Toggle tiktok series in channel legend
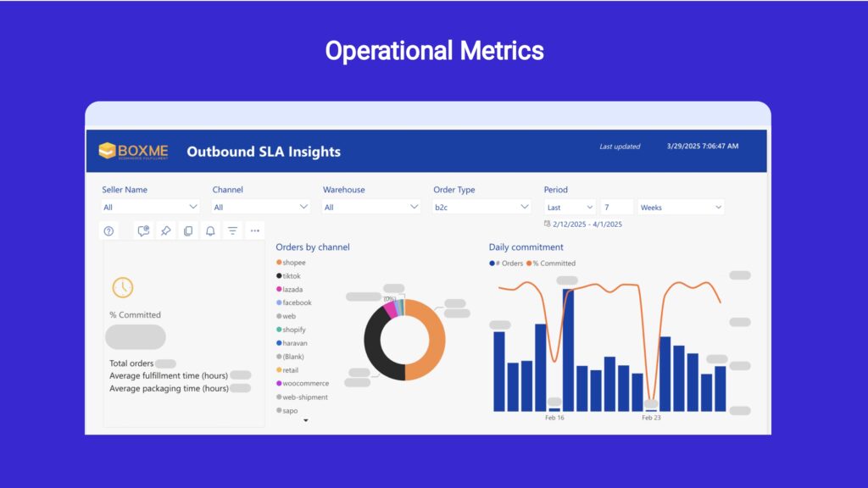Viewport: 868px width, 488px height. [291, 276]
